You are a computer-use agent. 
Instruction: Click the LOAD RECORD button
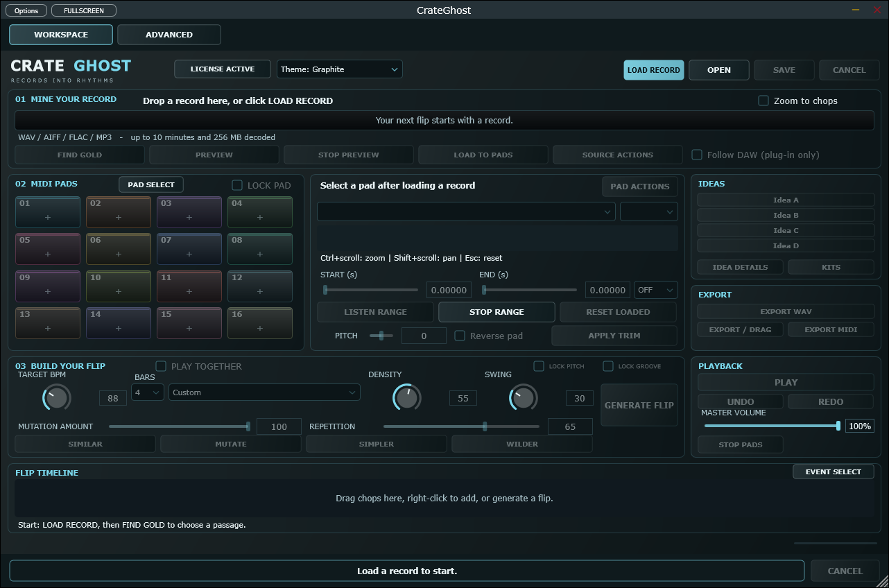[654, 70]
